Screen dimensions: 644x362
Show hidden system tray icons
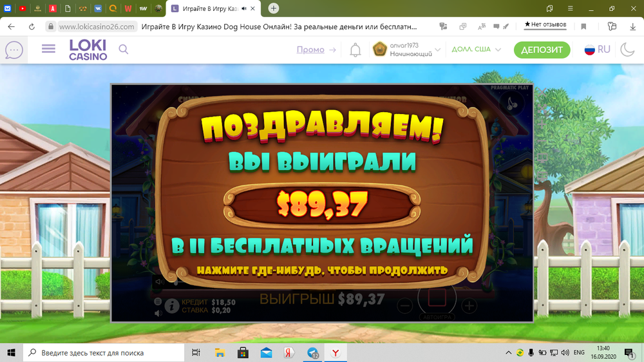point(509,352)
